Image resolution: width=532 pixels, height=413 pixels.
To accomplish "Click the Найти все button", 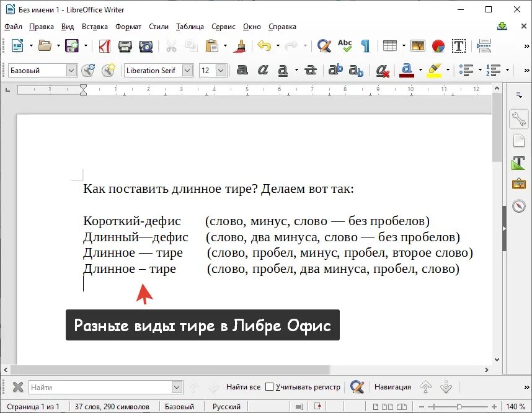I will pyautogui.click(x=243, y=387).
